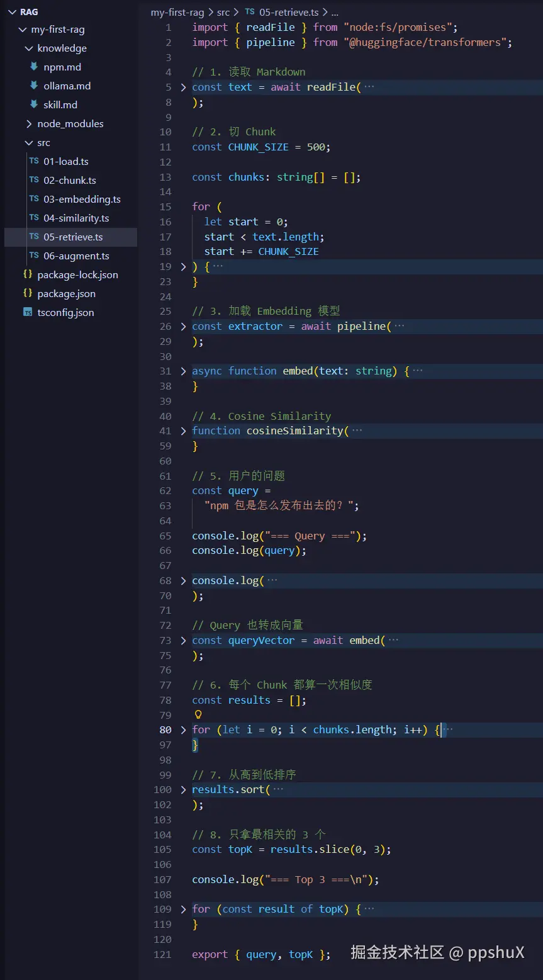
Task: Open npm.md markdown file
Action: (x=62, y=67)
